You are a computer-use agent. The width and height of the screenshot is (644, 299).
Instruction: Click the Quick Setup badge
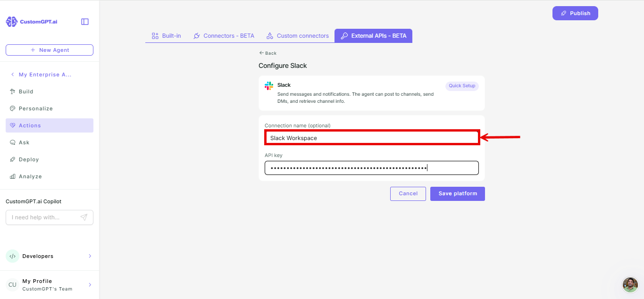462,86
